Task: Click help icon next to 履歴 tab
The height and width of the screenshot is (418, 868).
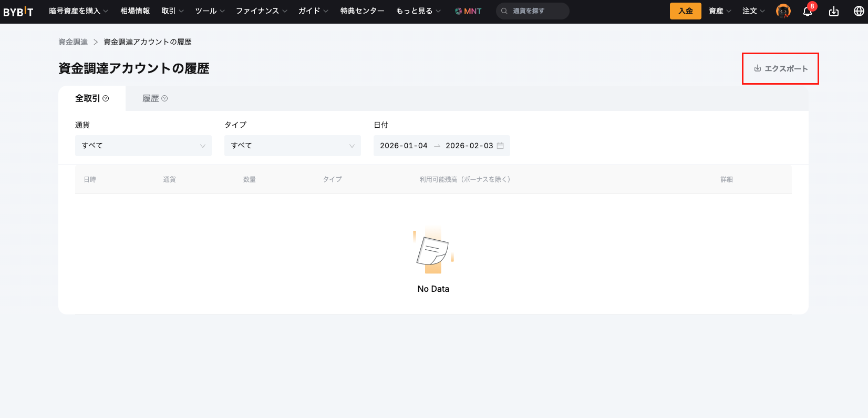Action: [164, 98]
